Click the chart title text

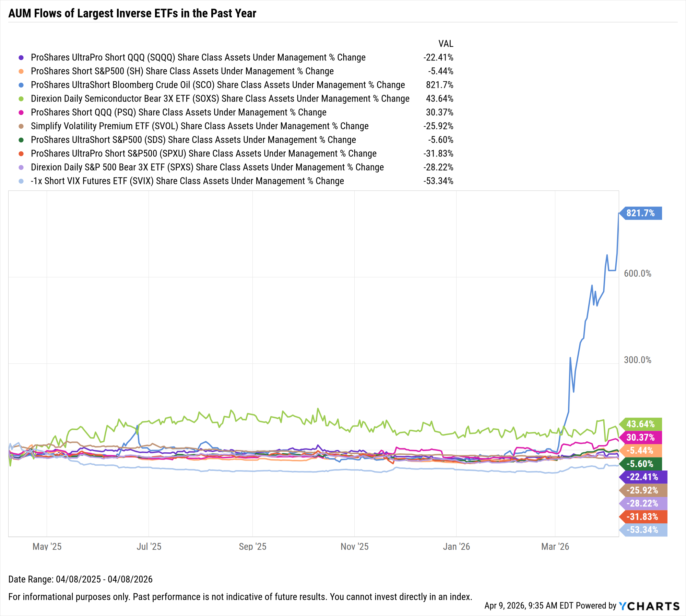132,13
